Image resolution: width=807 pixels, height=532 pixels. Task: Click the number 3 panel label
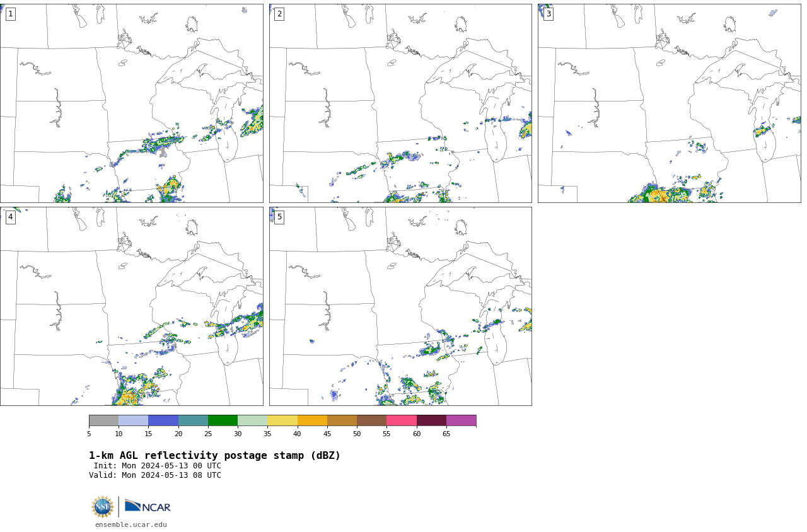[x=548, y=14]
